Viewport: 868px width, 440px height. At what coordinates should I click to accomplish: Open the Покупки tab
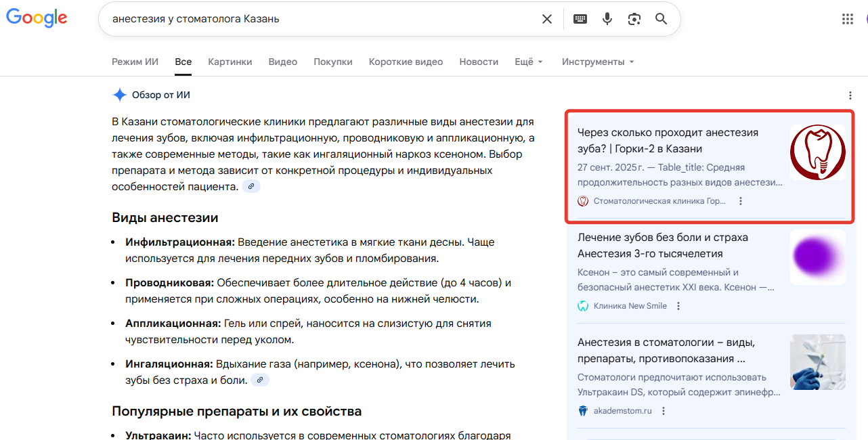tap(333, 62)
